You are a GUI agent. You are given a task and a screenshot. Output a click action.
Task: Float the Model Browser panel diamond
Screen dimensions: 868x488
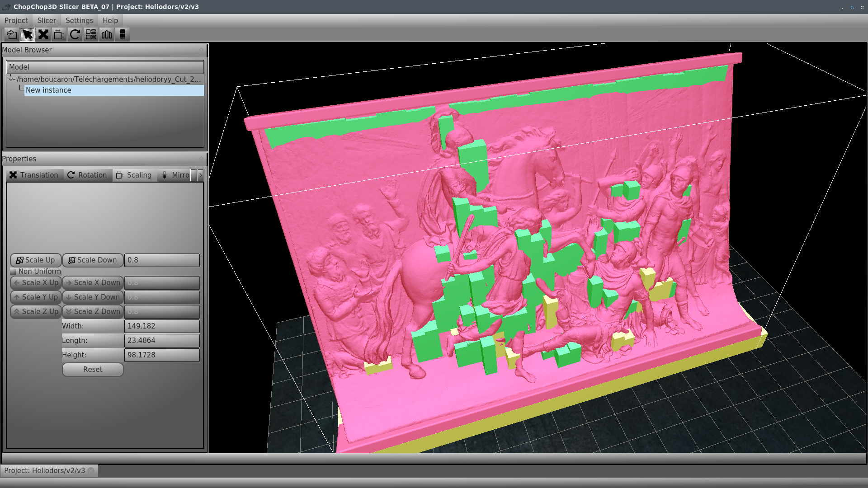[x=201, y=50]
